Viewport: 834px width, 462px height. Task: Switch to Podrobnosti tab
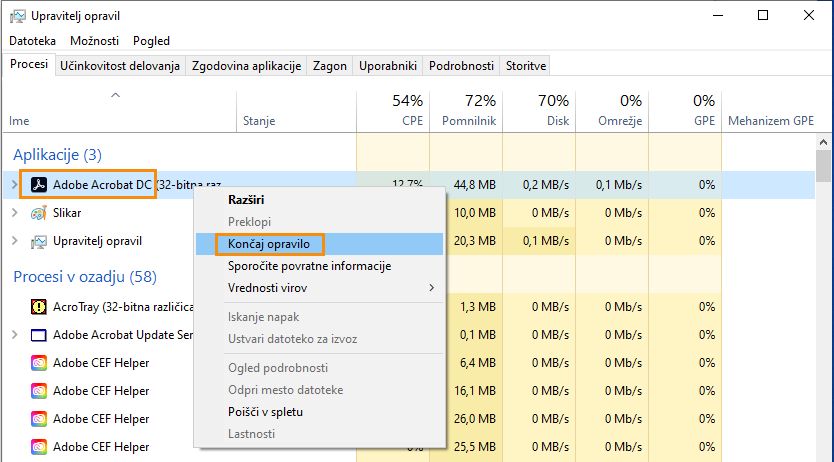[461, 66]
